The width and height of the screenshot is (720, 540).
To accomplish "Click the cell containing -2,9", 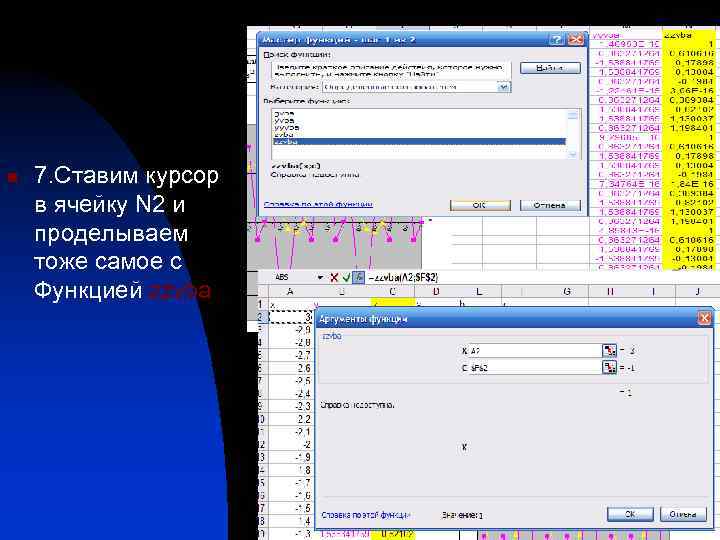I will tap(290, 330).
